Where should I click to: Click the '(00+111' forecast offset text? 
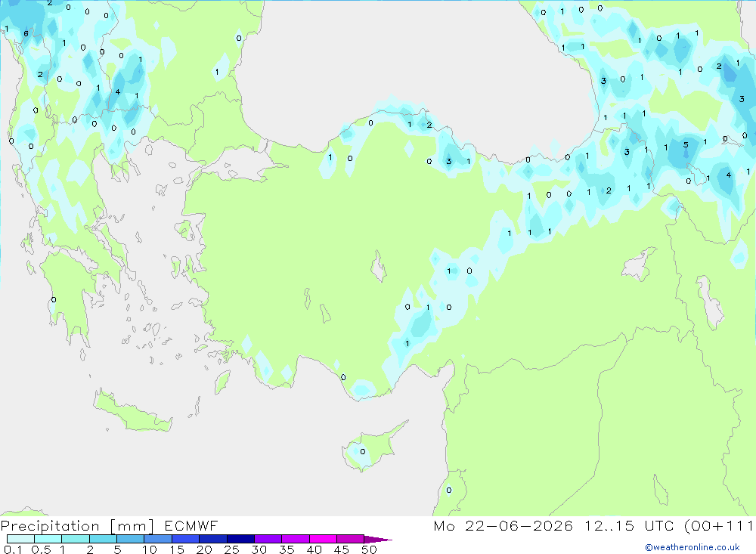point(719,526)
